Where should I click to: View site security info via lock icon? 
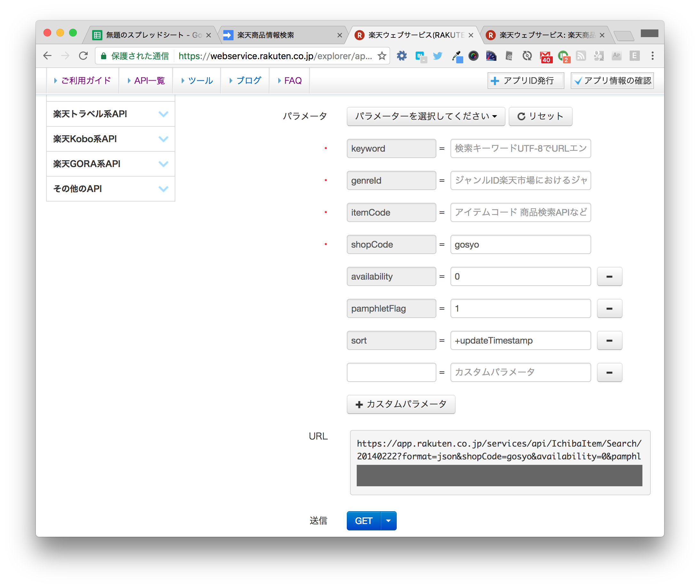pos(104,56)
